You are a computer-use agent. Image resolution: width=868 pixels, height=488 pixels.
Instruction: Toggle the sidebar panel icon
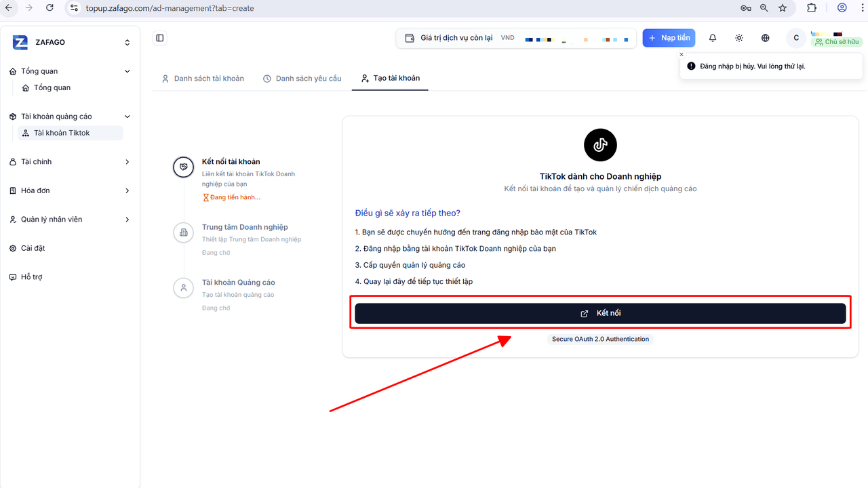160,38
